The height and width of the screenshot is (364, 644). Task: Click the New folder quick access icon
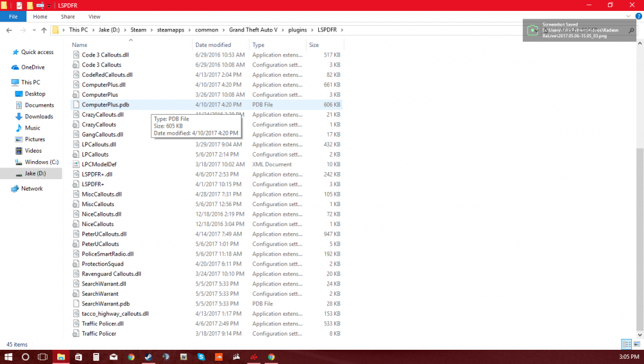30,5
